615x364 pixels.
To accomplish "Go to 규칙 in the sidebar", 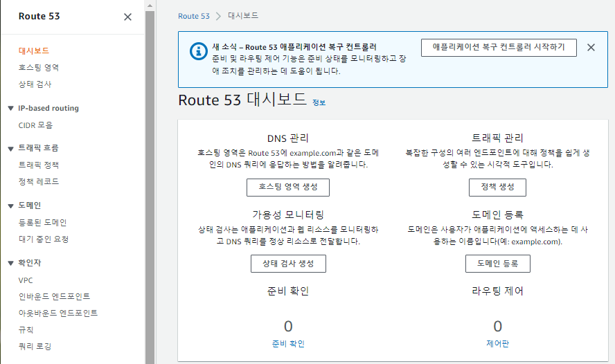I will point(26,329).
